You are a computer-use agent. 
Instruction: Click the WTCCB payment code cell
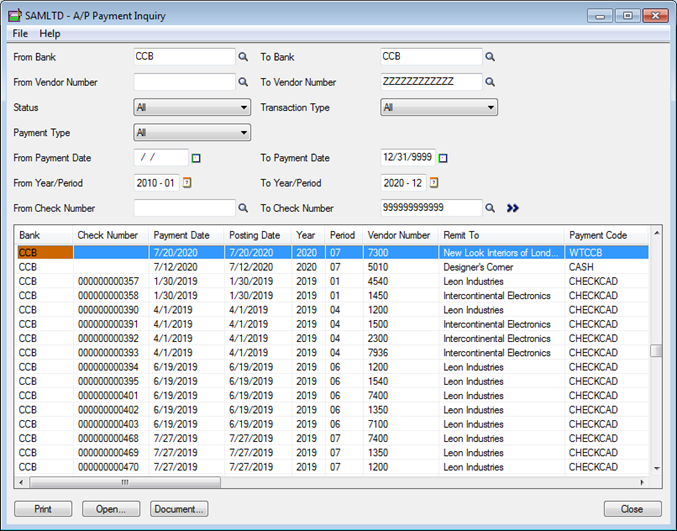pyautogui.click(x=607, y=253)
